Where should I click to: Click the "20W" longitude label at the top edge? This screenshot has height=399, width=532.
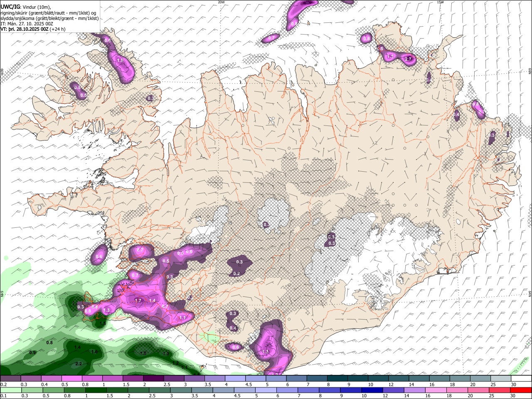coord(221,2)
